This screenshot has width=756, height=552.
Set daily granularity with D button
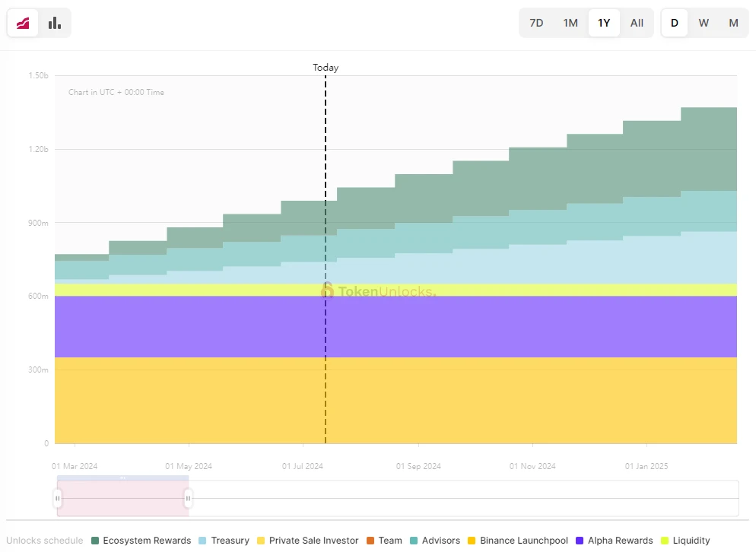tap(674, 23)
